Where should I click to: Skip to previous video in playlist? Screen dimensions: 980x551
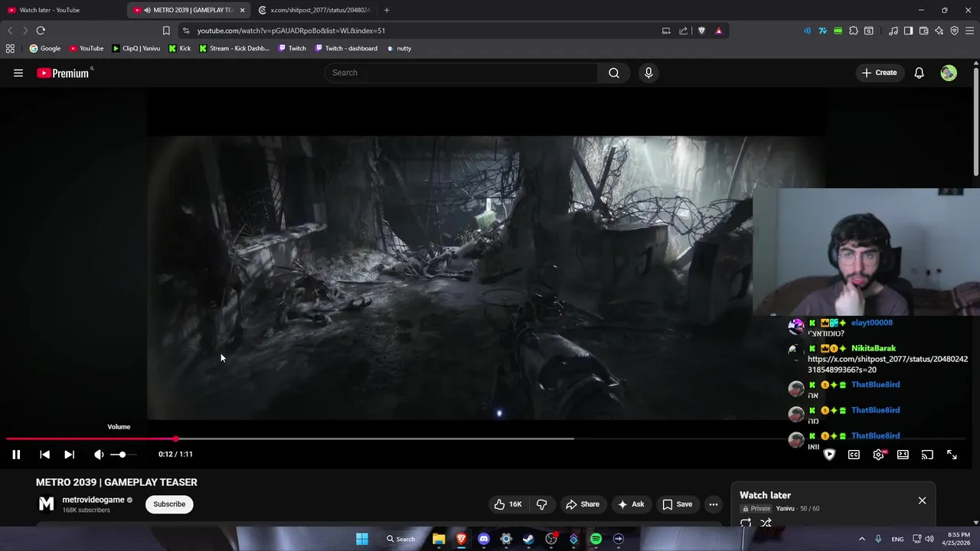pos(44,455)
